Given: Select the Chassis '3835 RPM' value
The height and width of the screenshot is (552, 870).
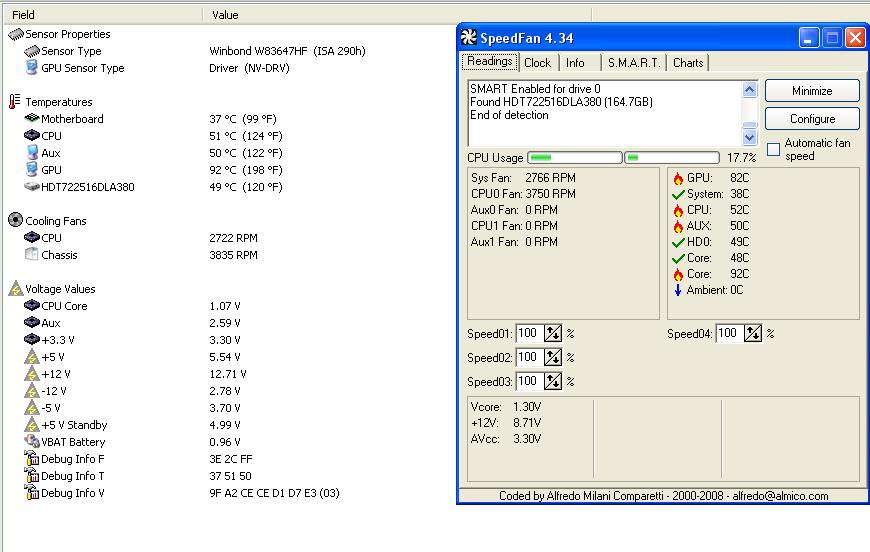Looking at the screenshot, I should 234,255.
